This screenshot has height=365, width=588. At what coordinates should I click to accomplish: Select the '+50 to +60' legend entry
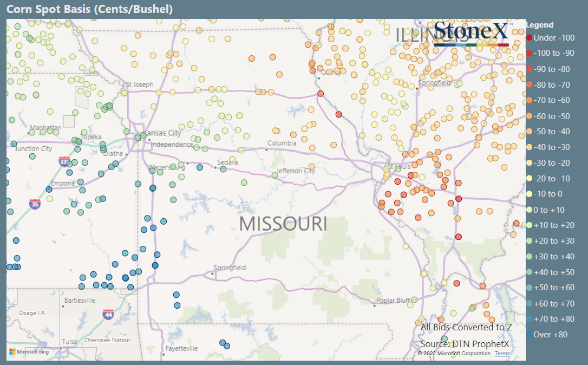550,288
